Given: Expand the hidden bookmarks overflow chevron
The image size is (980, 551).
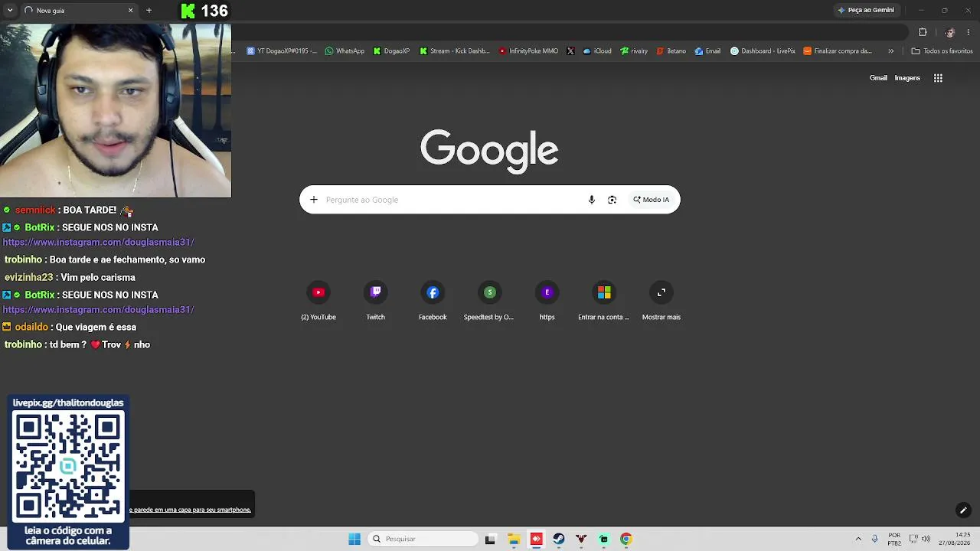Looking at the screenshot, I should [x=890, y=51].
